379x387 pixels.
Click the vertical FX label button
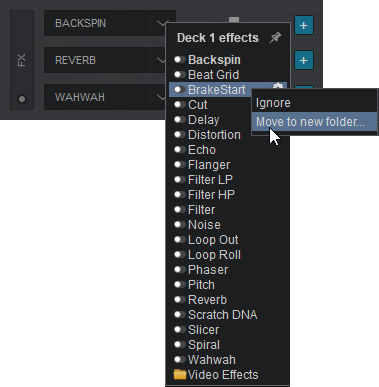[22, 60]
